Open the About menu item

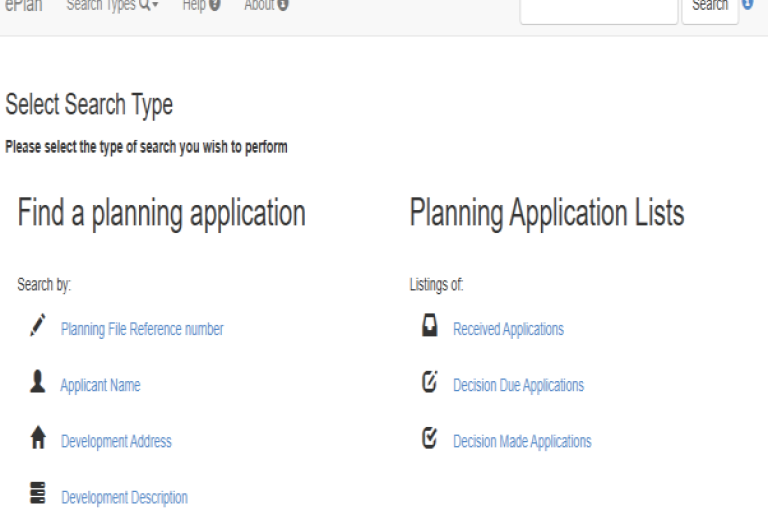tap(266, 6)
